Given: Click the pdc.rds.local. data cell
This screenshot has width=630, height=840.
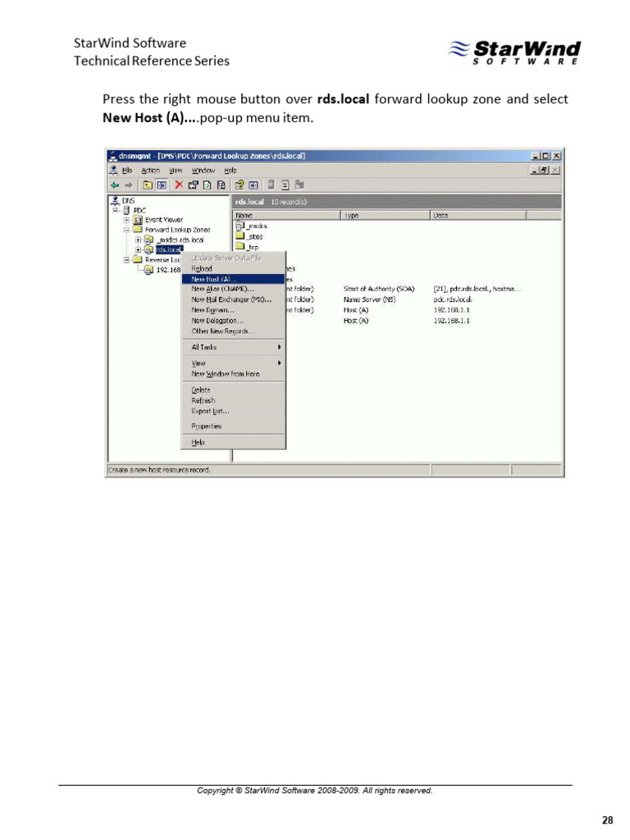Looking at the screenshot, I should pyautogui.click(x=453, y=299).
